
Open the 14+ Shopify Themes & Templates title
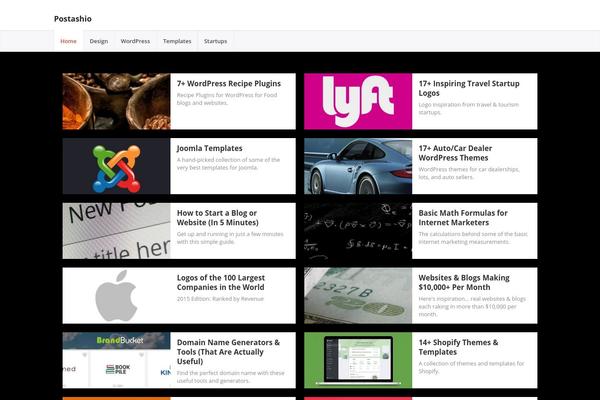pos(458,347)
